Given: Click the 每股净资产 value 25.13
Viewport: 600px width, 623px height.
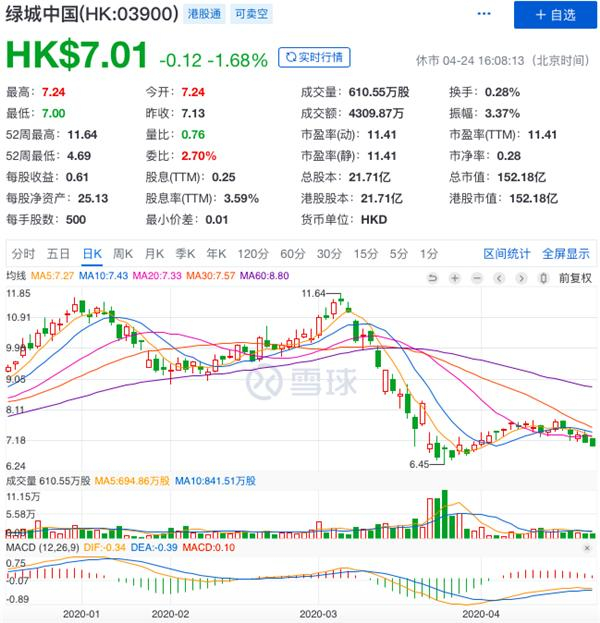Looking at the screenshot, I should [93, 198].
